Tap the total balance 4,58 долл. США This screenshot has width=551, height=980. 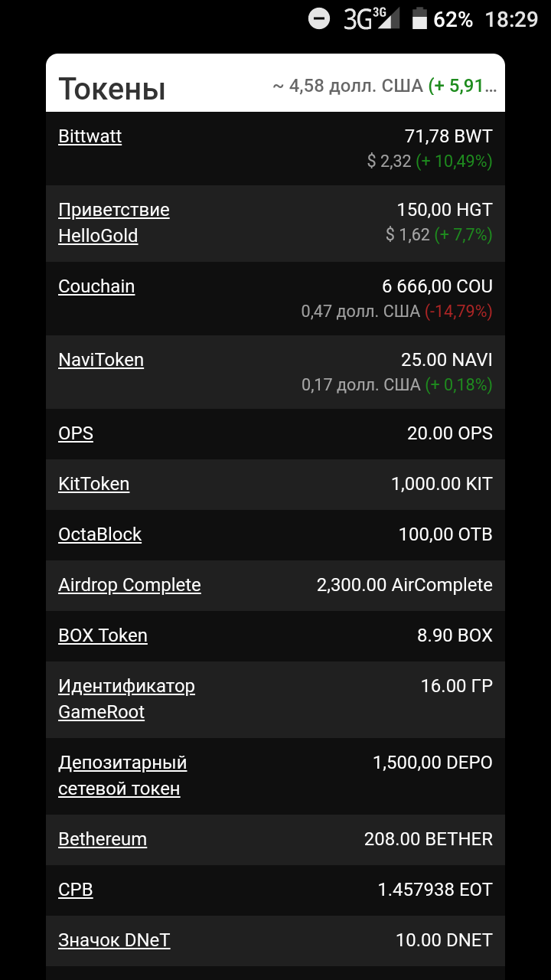[x=347, y=86]
